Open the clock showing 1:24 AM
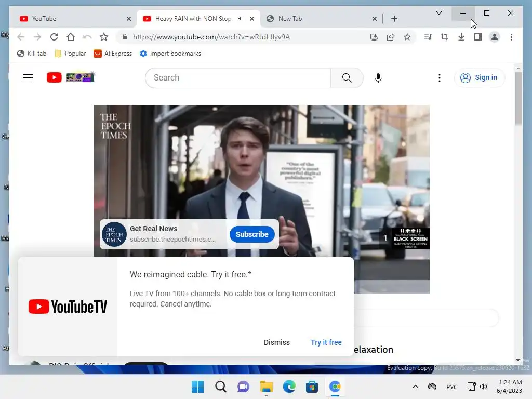 (x=509, y=387)
